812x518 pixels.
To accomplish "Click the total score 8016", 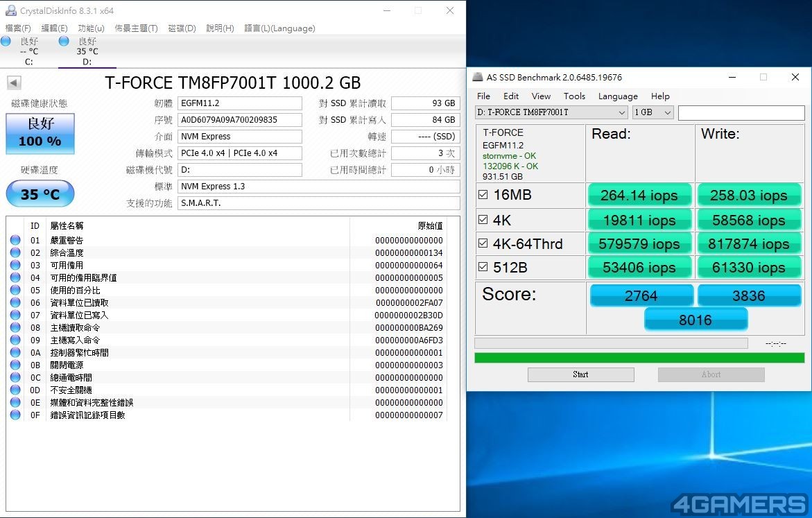I will 696,320.
